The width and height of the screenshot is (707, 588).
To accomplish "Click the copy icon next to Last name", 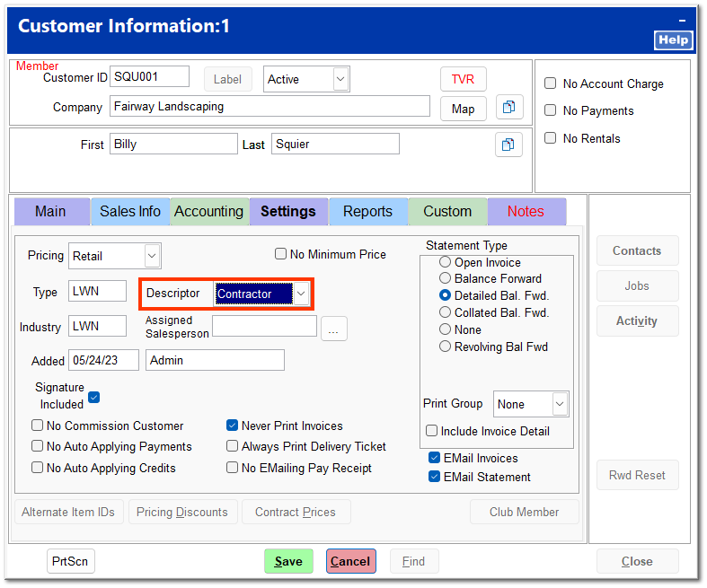I will 508,145.
